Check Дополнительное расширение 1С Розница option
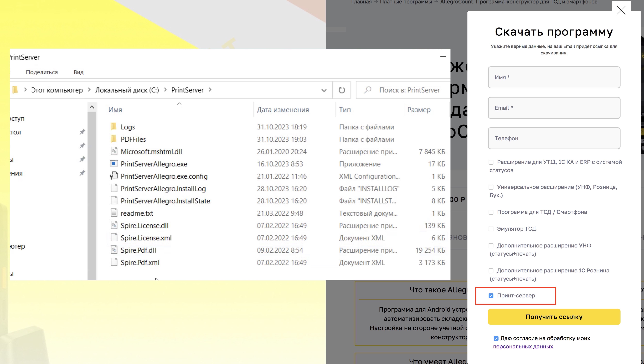The height and width of the screenshot is (364, 644). pos(491,271)
